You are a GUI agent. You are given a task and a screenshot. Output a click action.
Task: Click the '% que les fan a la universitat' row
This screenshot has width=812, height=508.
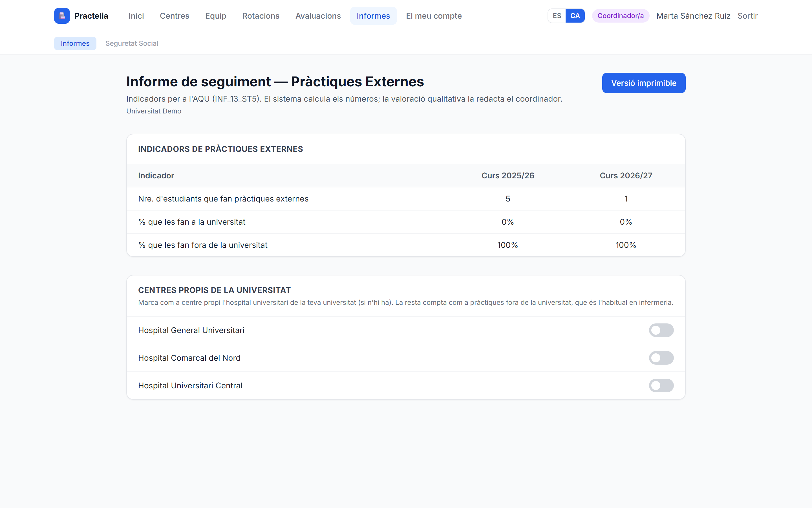click(406, 222)
